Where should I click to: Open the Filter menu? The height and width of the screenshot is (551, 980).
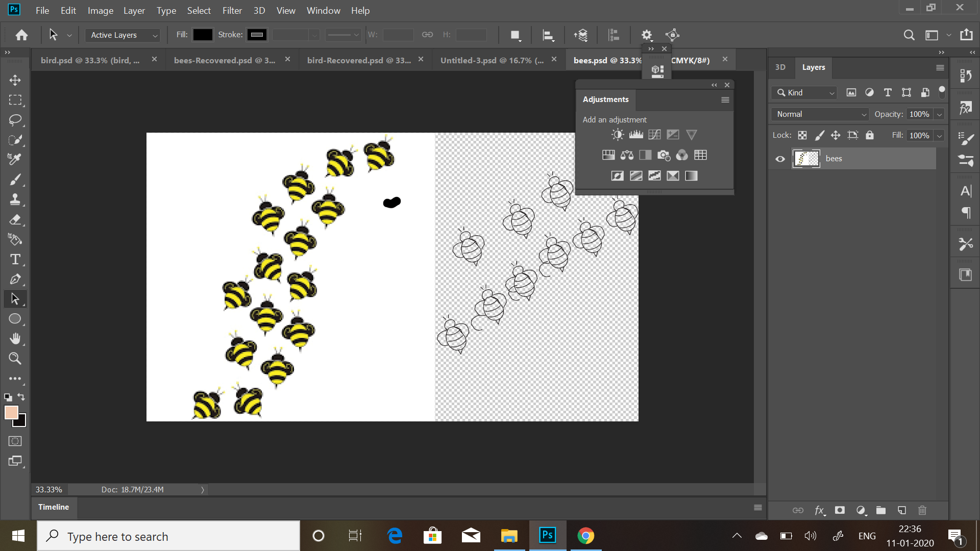tap(232, 10)
